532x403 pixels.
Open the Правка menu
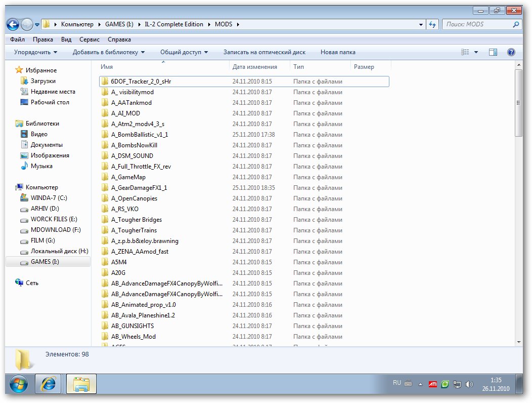click(43, 39)
